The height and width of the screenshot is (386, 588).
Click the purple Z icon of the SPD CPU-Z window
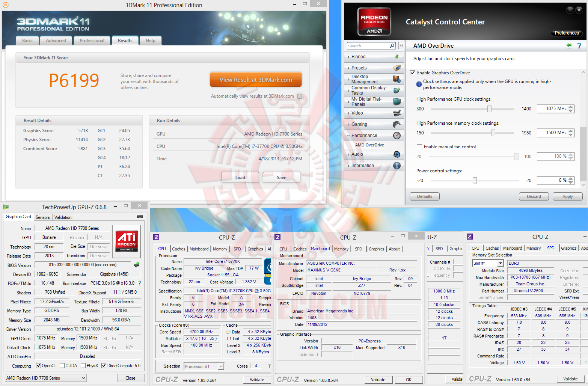pyautogui.click(x=469, y=237)
